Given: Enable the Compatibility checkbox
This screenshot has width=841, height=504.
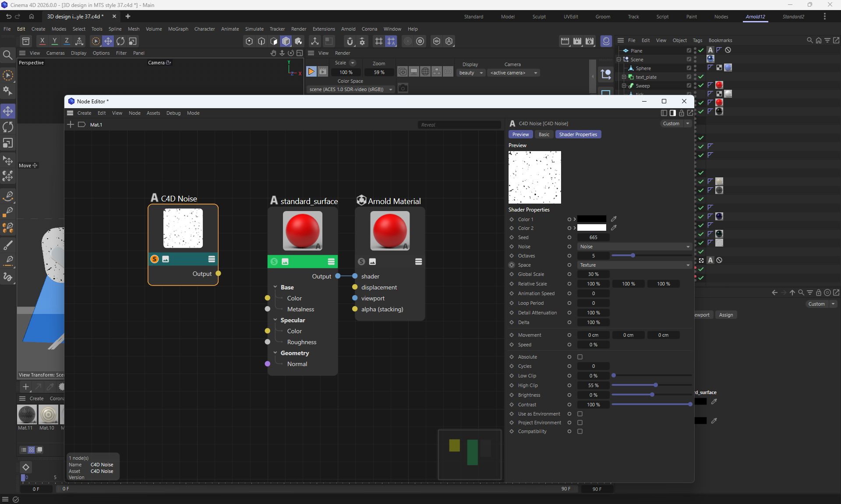Looking at the screenshot, I should pyautogui.click(x=580, y=431).
